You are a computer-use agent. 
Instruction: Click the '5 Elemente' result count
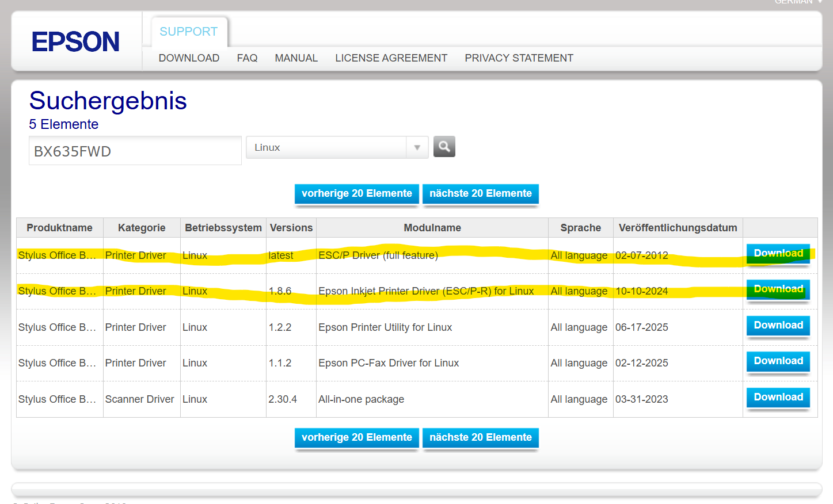[64, 124]
